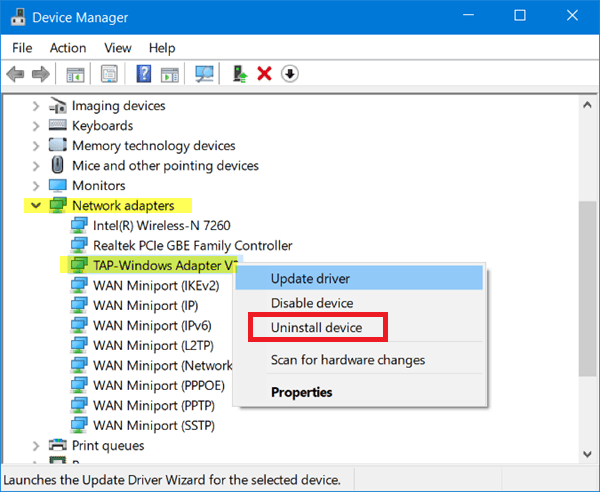Image resolution: width=600 pixels, height=492 pixels.
Task: Click the update driver software toolbar icon
Action: [240, 74]
